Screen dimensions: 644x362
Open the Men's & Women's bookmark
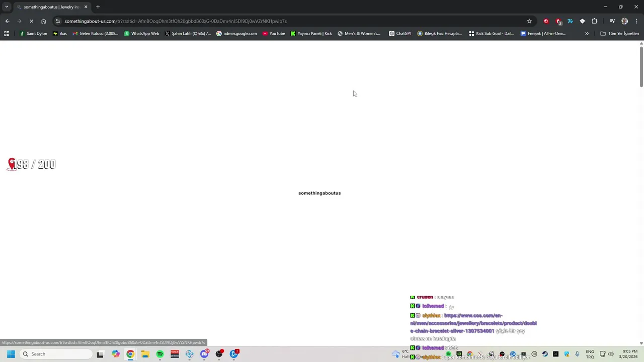pyautogui.click(x=359, y=34)
